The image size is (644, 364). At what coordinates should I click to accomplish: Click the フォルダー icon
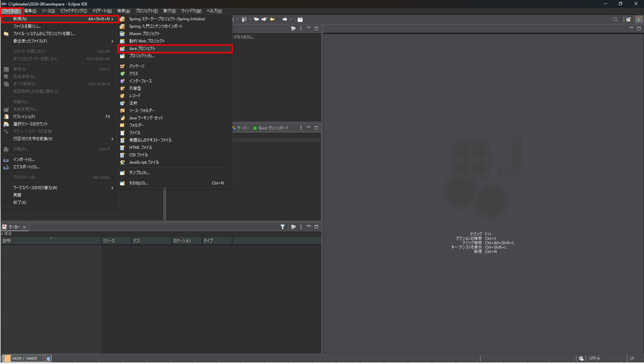(123, 125)
